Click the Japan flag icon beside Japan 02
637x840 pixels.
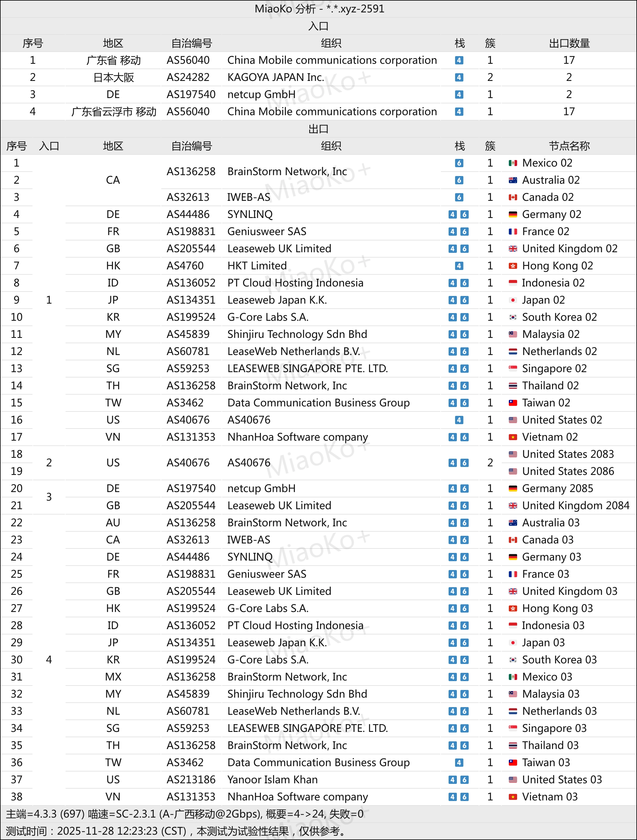click(x=512, y=300)
